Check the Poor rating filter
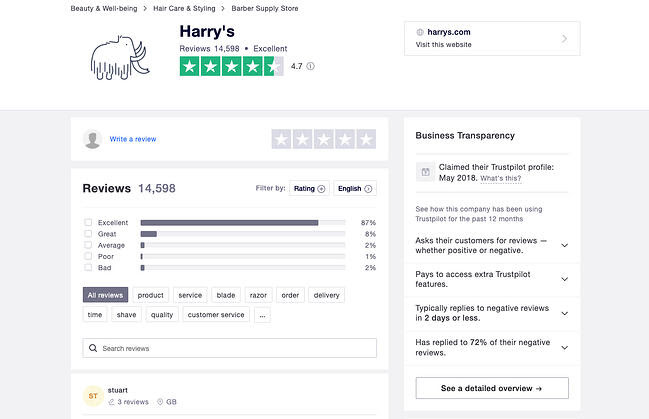This screenshot has height=419, width=649. pos(88,256)
